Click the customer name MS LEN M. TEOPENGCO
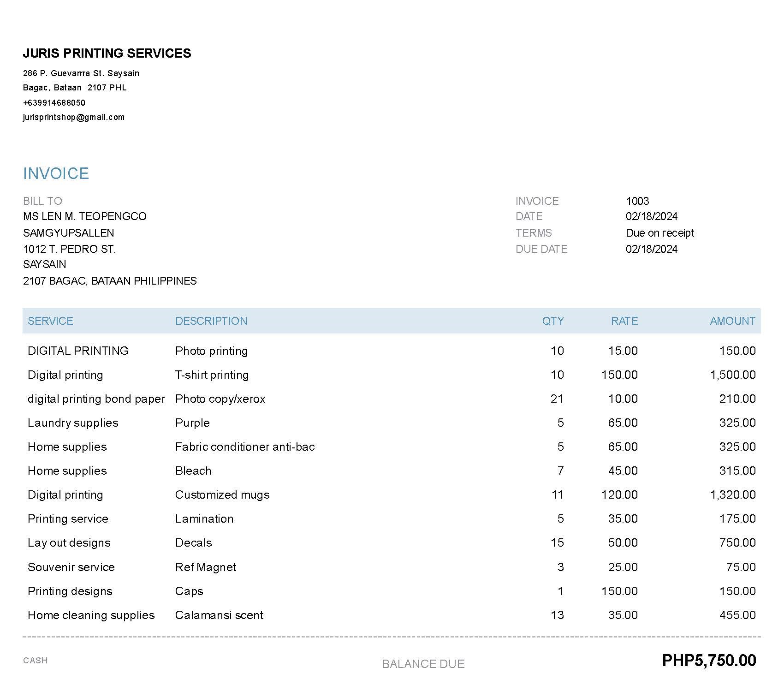This screenshot has height=697, width=784. [x=85, y=216]
